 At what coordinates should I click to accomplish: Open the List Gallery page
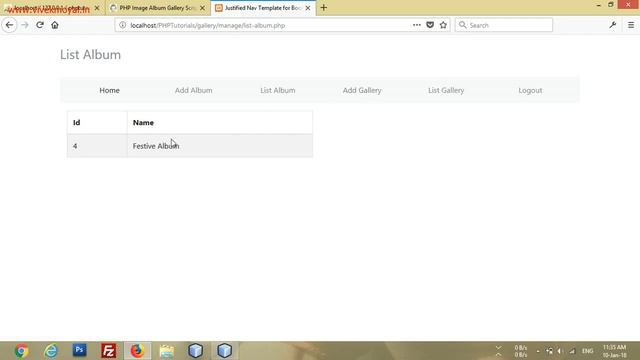click(x=446, y=90)
